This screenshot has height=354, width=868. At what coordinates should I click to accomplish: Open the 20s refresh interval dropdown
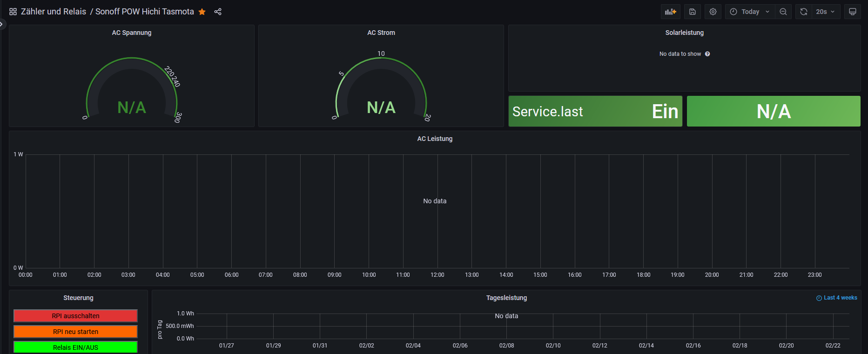tap(825, 12)
